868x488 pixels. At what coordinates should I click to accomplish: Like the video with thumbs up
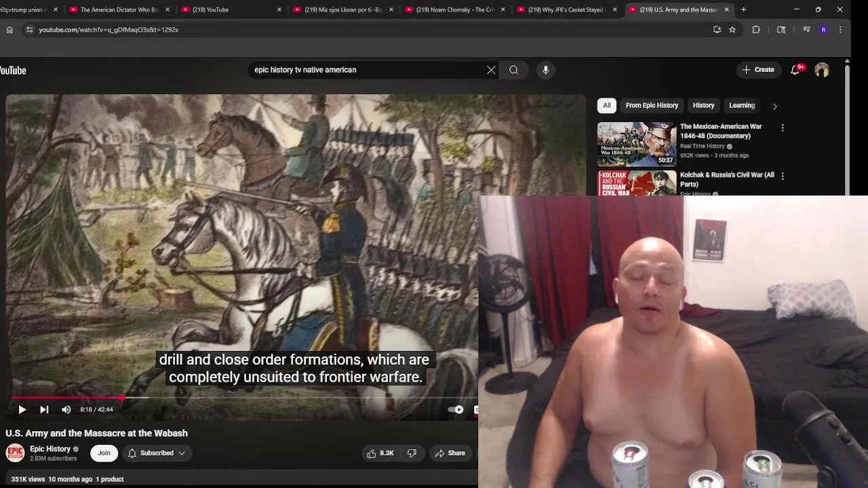coord(380,453)
